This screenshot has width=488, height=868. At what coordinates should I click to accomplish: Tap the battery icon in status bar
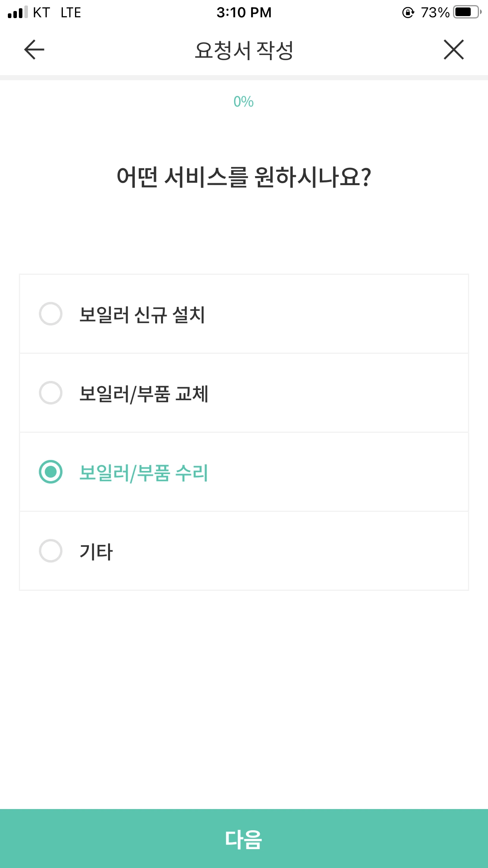[467, 12]
